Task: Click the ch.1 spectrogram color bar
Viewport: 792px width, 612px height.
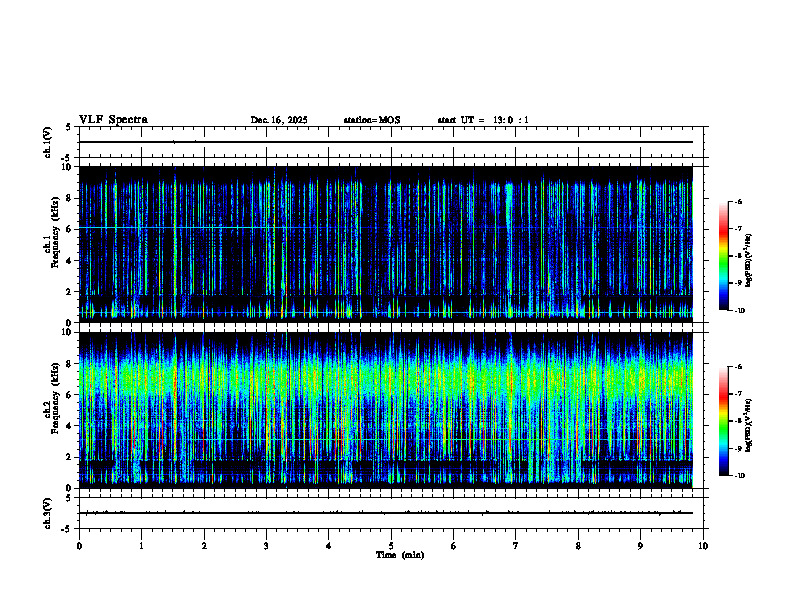Action: click(x=723, y=256)
